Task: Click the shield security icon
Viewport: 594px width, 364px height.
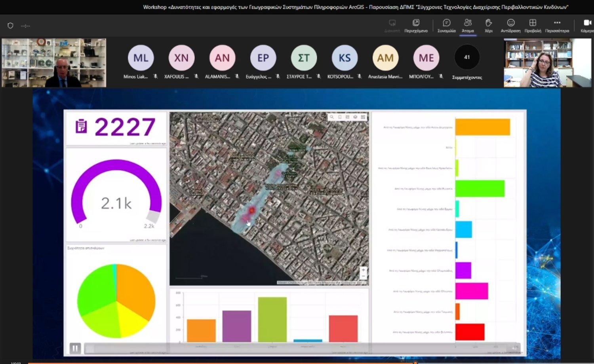Action: pos(10,26)
